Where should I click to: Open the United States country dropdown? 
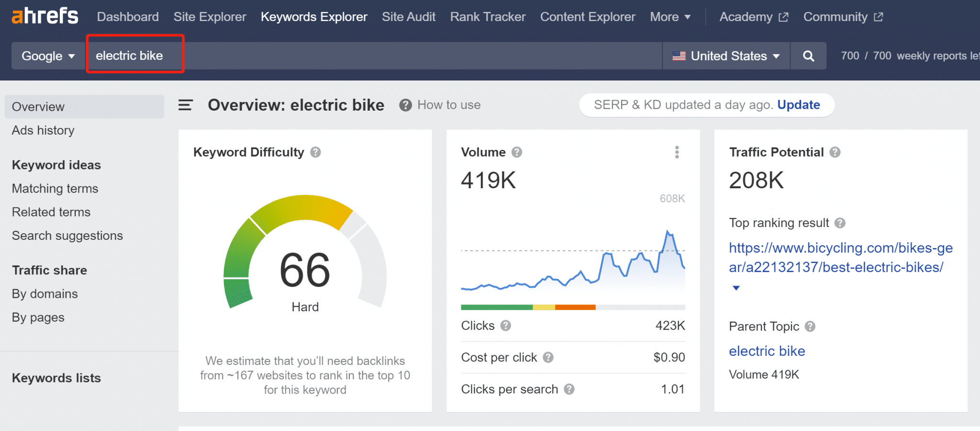click(x=726, y=56)
